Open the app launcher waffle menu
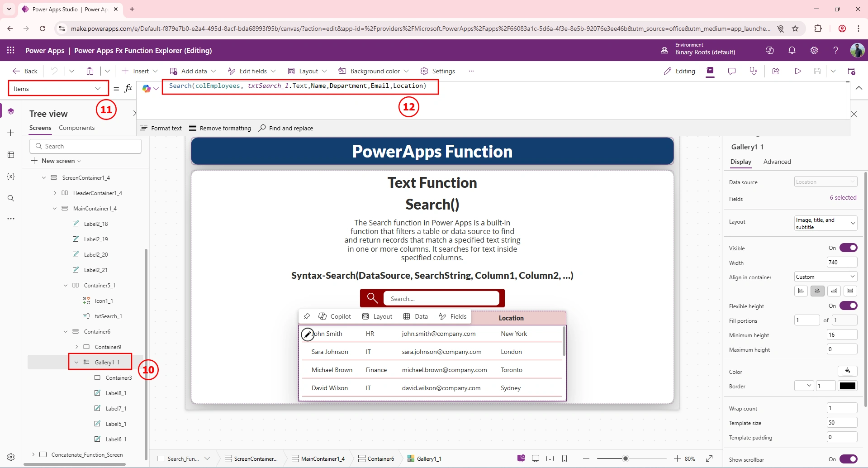This screenshot has width=868, height=468. pos(11,50)
